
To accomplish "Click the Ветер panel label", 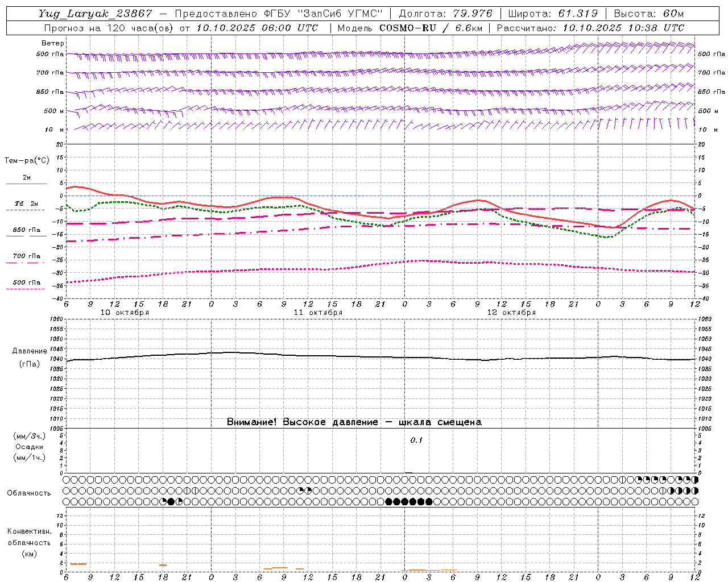I will click(52, 43).
